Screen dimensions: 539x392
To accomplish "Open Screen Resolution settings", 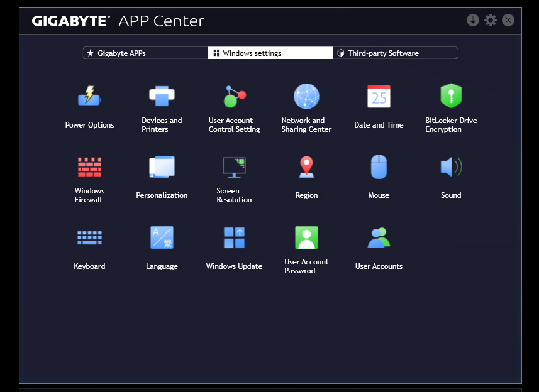I will coord(234,168).
